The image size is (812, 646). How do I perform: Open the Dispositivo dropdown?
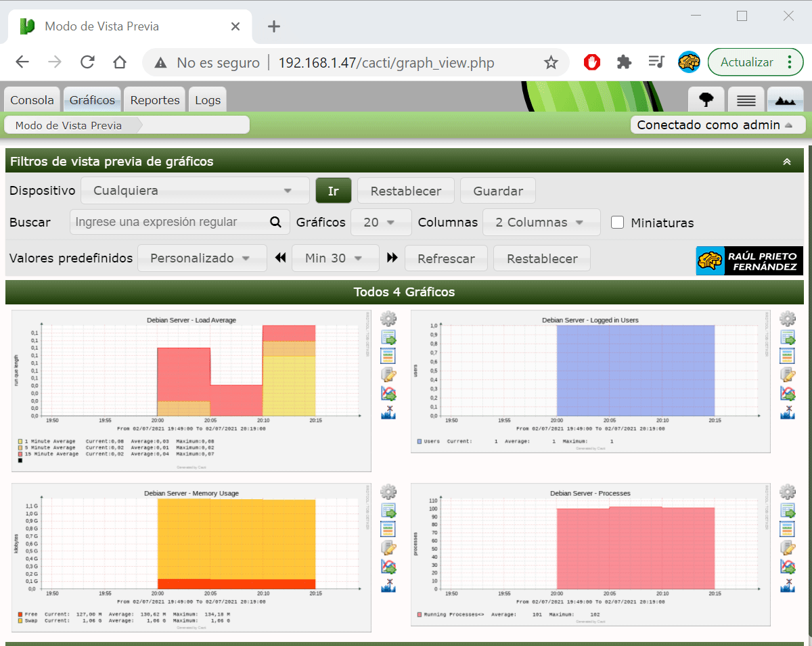[195, 191]
